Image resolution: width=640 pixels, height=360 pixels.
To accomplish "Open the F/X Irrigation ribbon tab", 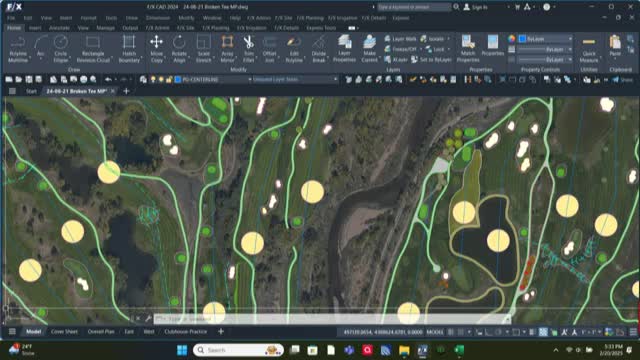I will point(251,28).
